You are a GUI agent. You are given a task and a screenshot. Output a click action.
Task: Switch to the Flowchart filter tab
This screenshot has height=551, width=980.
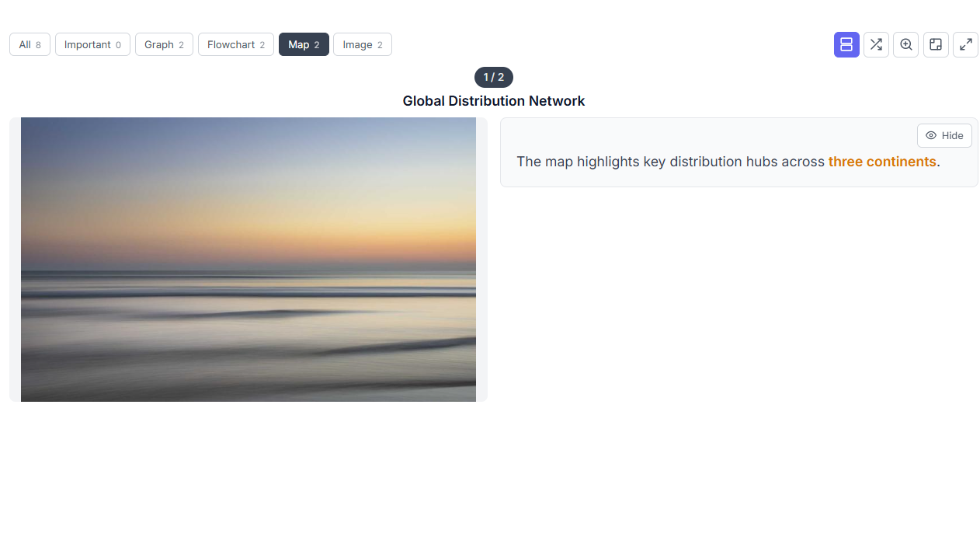pos(235,44)
